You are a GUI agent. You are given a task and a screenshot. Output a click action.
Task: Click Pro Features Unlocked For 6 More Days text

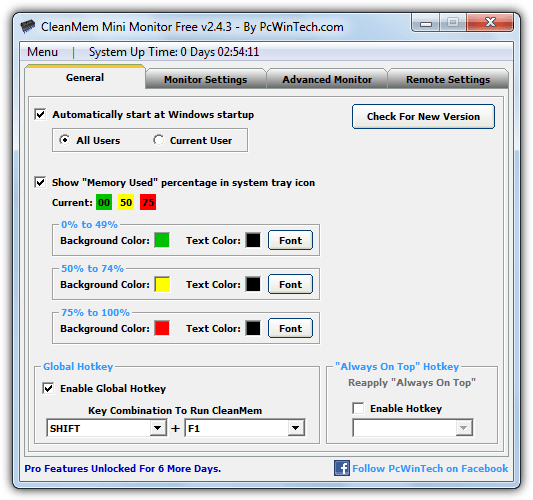pyautogui.click(x=123, y=468)
